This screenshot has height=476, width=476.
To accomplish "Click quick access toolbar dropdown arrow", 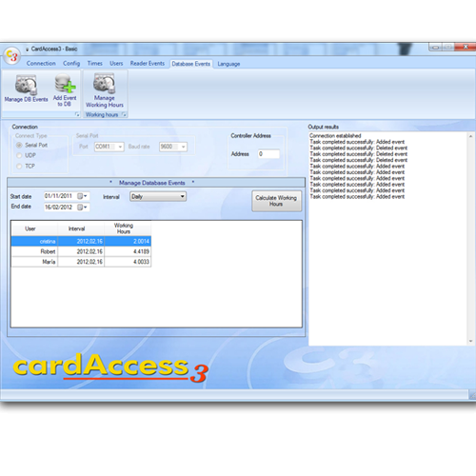I will (28, 50).
